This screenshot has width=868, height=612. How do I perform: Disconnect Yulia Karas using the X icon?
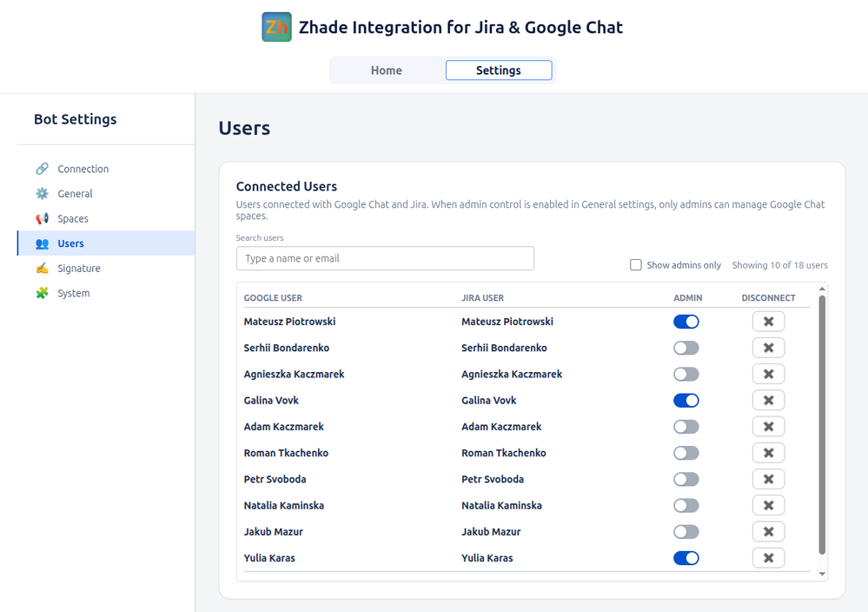pyautogui.click(x=768, y=558)
